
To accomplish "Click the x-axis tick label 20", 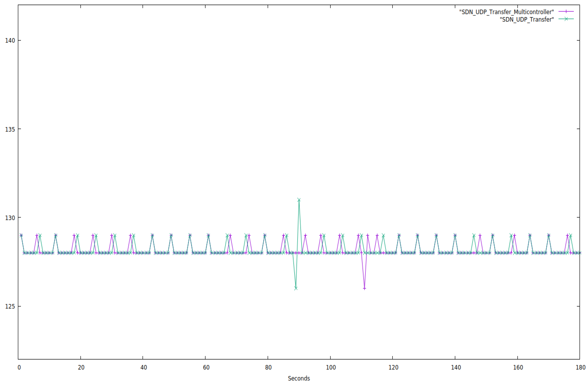I will pyautogui.click(x=81, y=367).
